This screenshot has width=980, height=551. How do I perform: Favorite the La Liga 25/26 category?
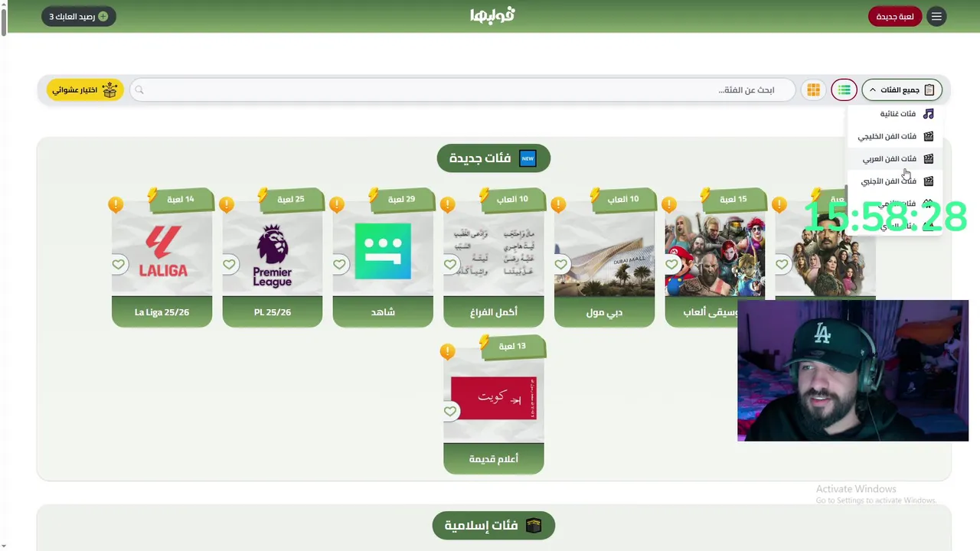(118, 264)
